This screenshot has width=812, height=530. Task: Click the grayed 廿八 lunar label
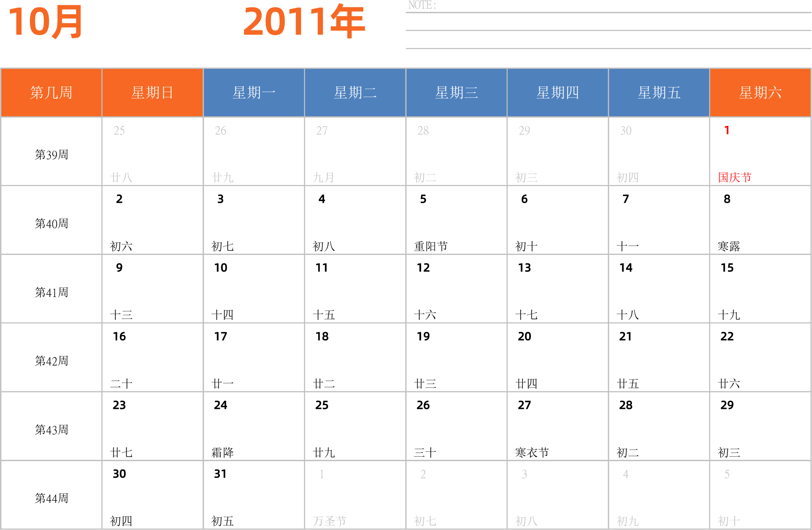point(121,177)
